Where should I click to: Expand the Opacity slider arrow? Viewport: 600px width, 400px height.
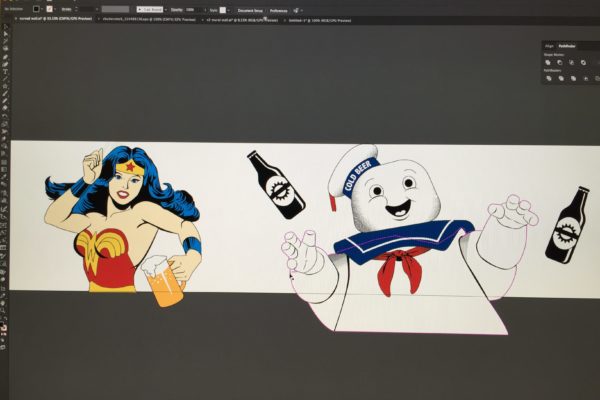(x=205, y=10)
